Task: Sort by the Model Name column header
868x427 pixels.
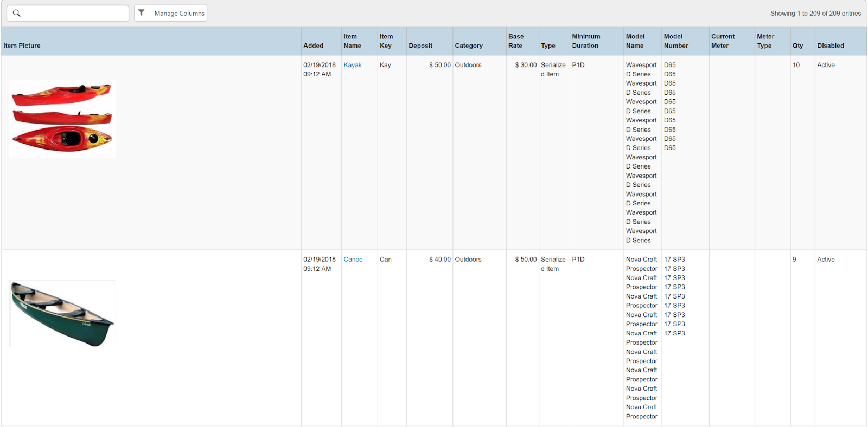Action: [x=635, y=41]
